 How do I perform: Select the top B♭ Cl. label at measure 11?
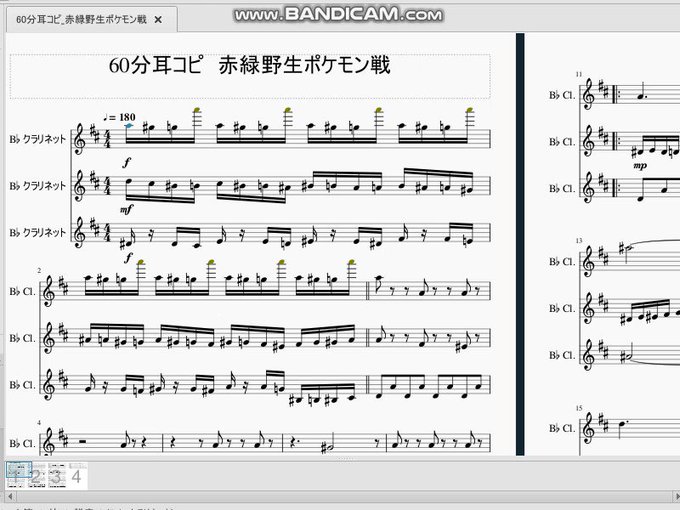point(562,95)
